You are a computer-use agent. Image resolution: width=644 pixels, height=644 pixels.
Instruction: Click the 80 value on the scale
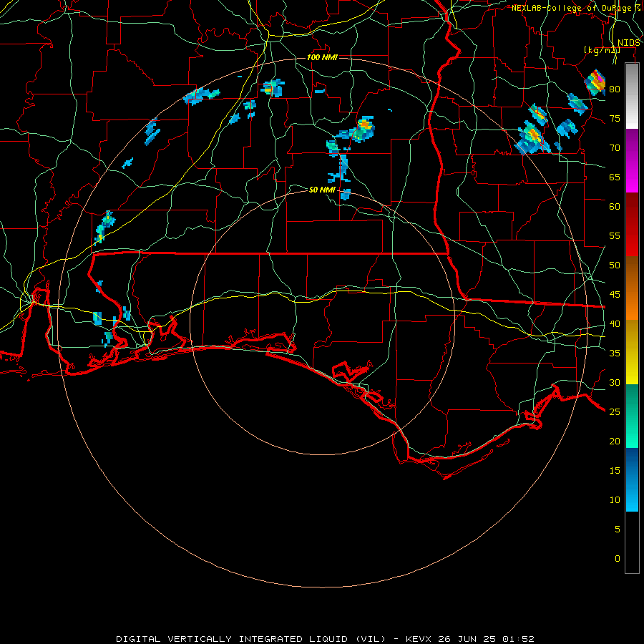[615, 89]
